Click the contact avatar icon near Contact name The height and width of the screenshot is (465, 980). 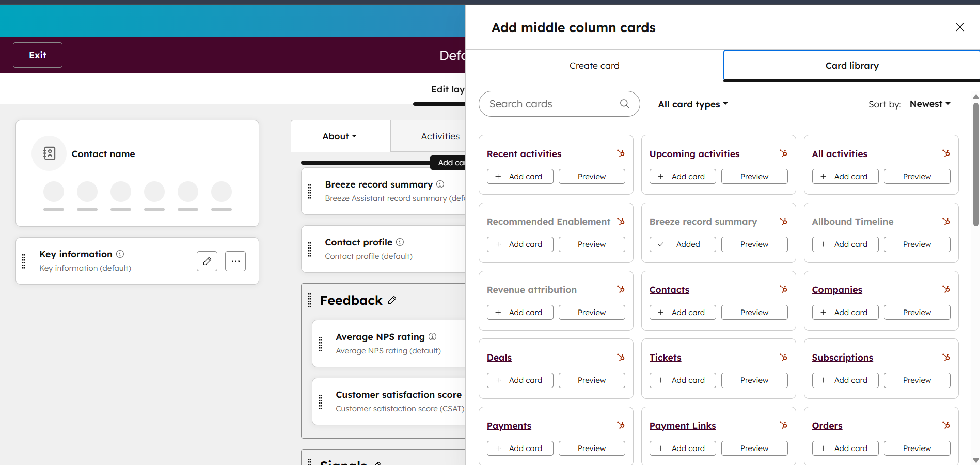point(49,153)
